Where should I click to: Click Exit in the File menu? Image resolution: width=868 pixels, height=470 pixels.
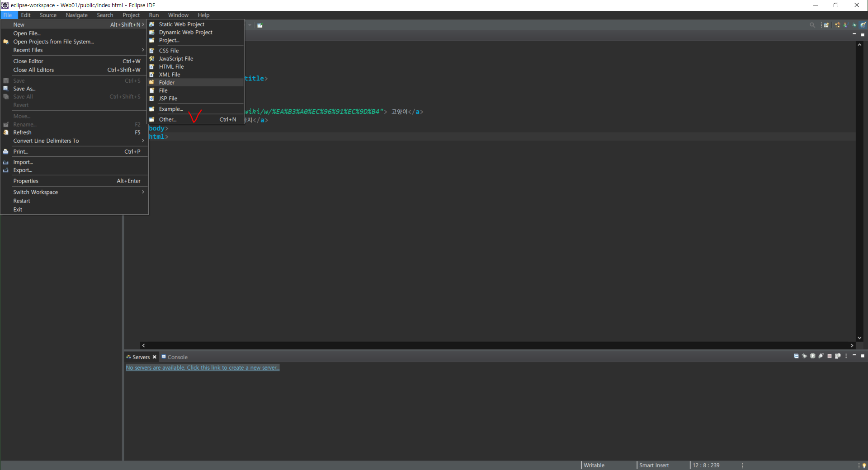point(75,210)
